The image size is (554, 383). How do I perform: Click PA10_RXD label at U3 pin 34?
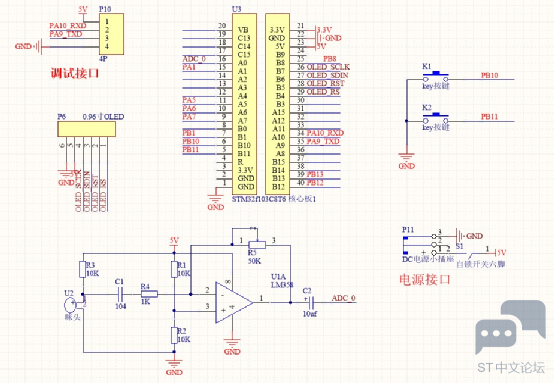tap(325, 133)
